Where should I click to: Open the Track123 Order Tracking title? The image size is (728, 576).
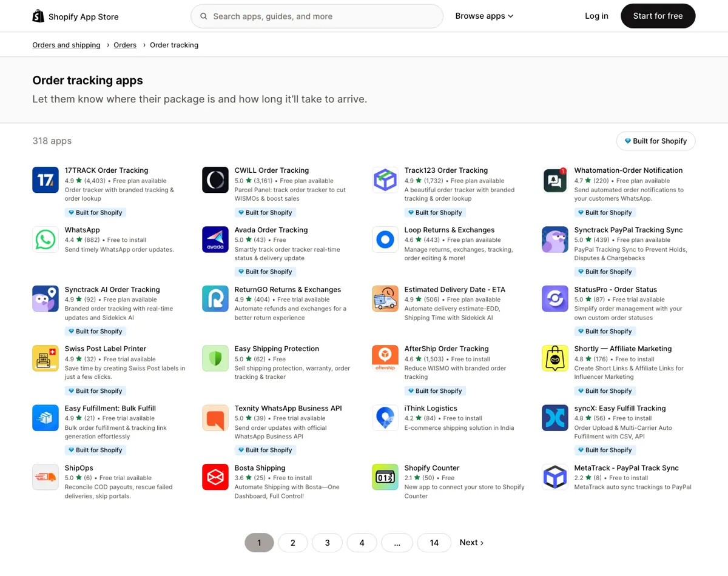click(446, 170)
